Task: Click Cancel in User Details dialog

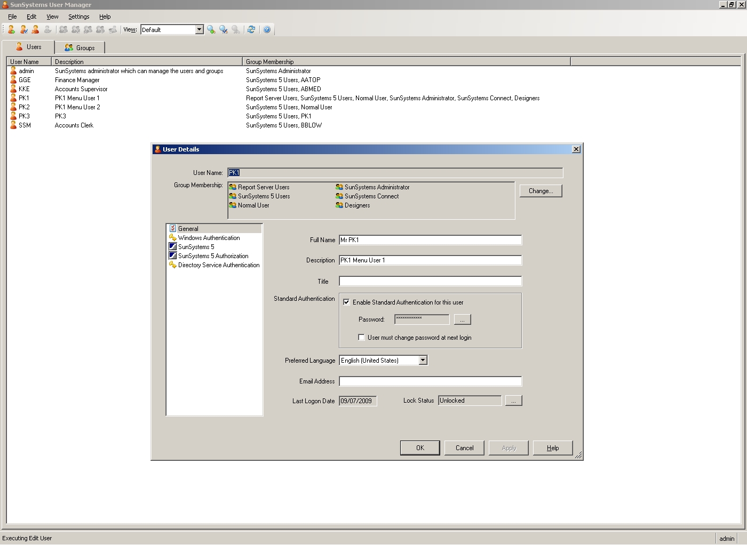Action: [464, 448]
